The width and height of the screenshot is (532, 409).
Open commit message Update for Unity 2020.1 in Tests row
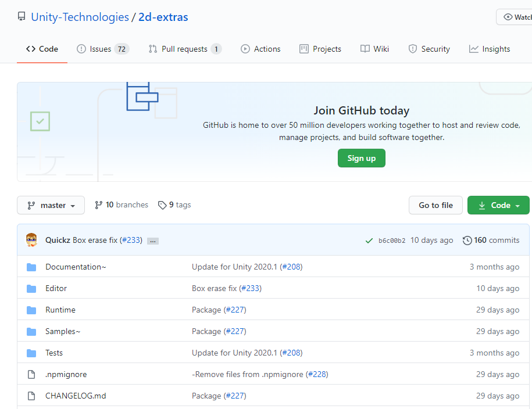234,353
